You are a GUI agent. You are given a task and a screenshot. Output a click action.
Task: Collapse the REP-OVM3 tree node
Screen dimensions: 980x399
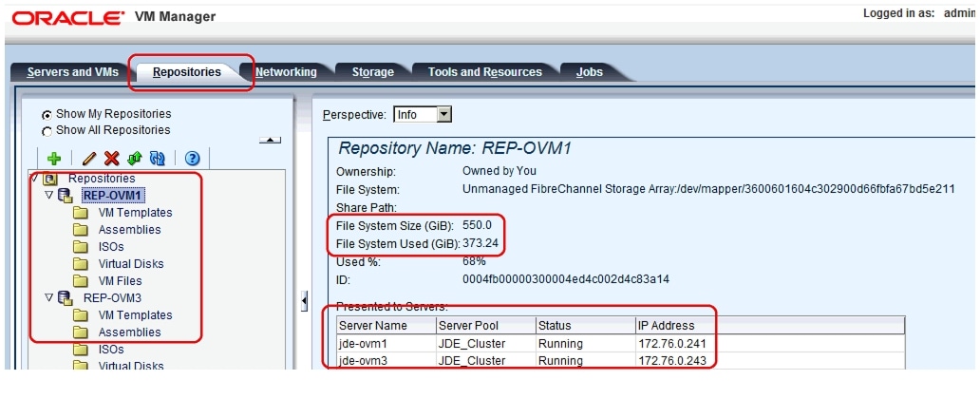pyautogui.click(x=49, y=298)
